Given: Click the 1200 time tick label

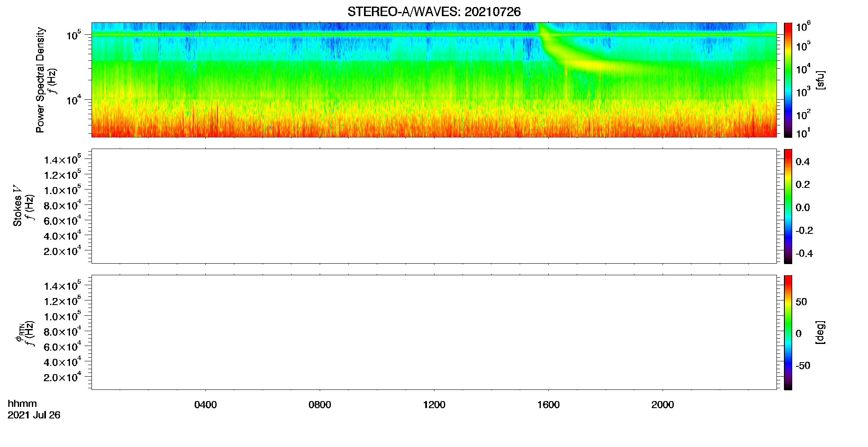Looking at the screenshot, I should 434,405.
